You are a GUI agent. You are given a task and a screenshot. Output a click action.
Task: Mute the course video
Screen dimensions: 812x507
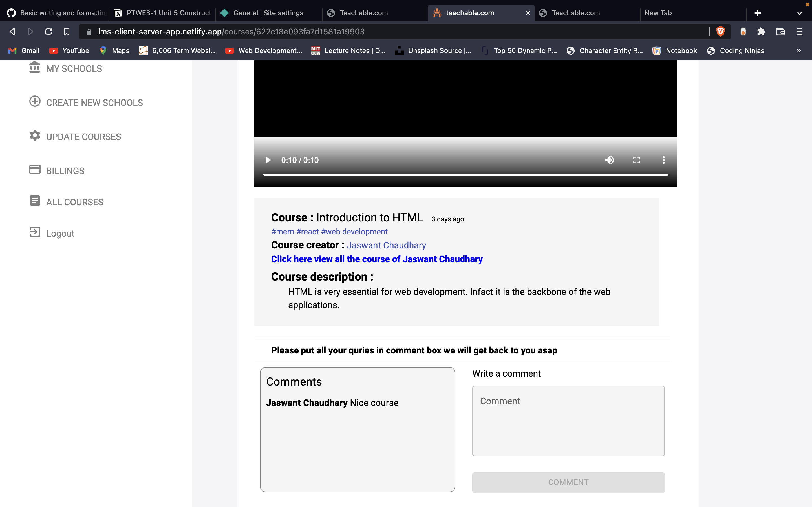click(609, 160)
